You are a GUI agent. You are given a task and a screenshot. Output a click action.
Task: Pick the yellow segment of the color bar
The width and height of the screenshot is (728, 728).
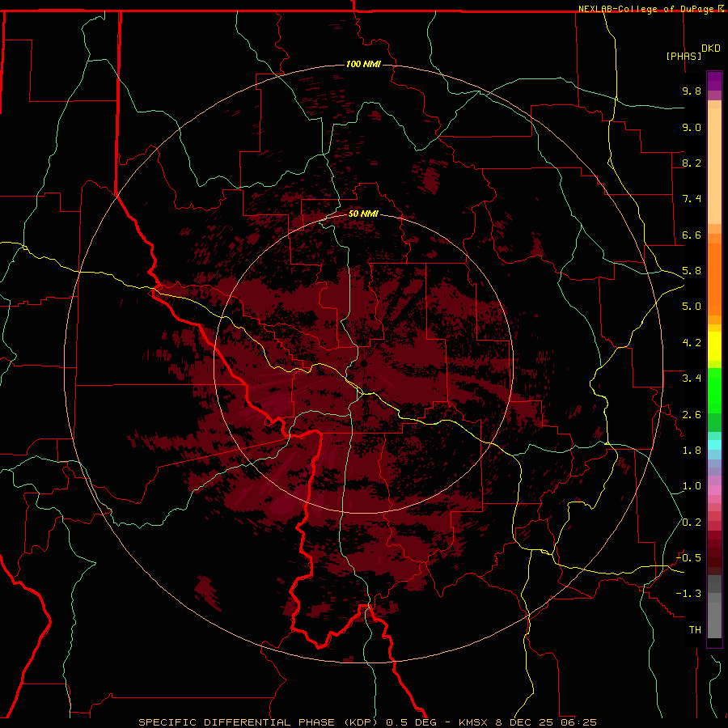point(714,346)
